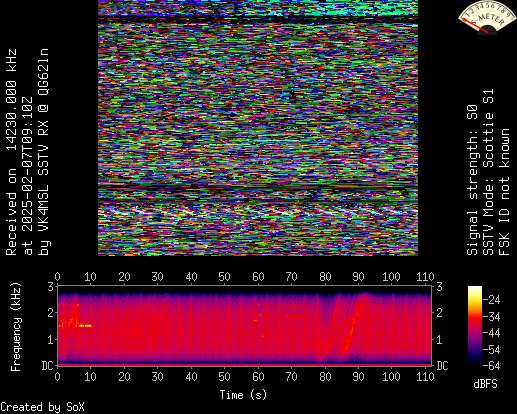517x414 pixels.
Task: Open the decoded SSTV noise image
Action: tap(258, 128)
